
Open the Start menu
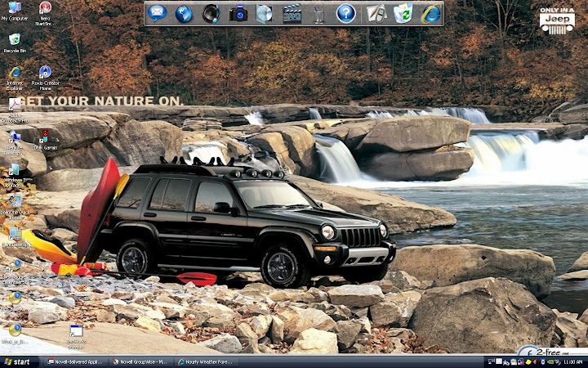[17, 362]
